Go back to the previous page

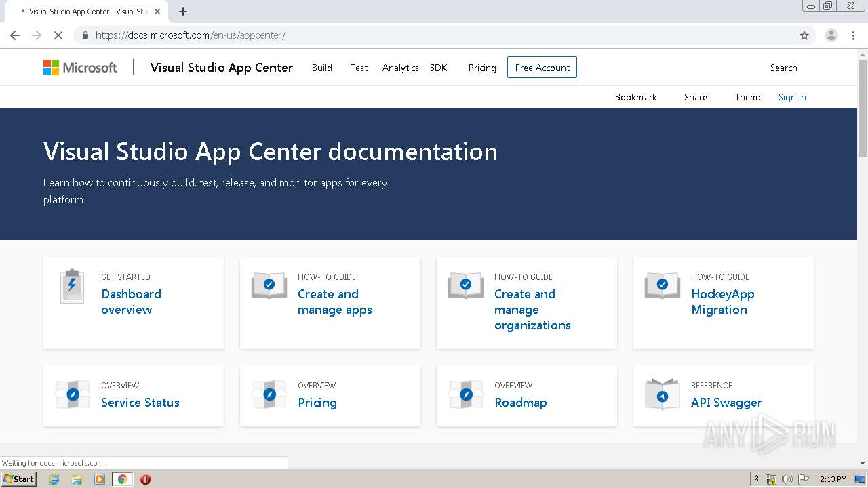coord(15,35)
